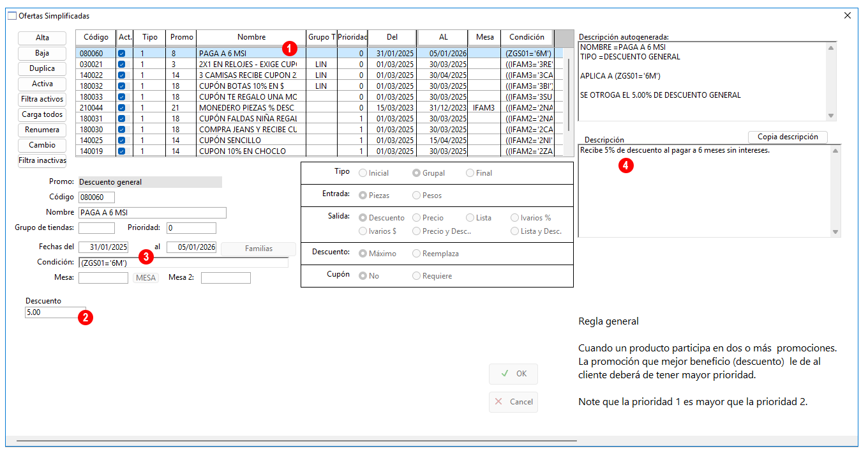Toggle the Act. checkbox for code 080060

tap(122, 54)
